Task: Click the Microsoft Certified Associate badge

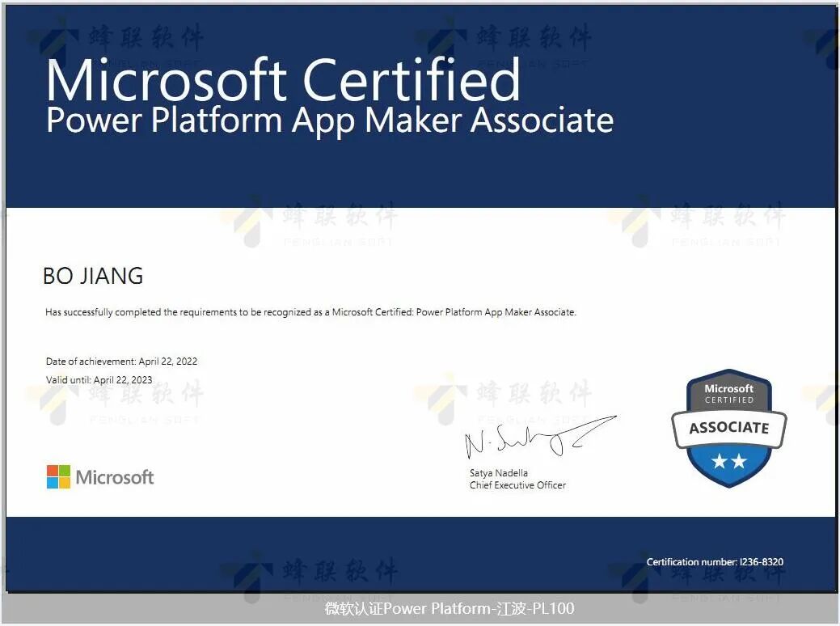Action: click(729, 428)
